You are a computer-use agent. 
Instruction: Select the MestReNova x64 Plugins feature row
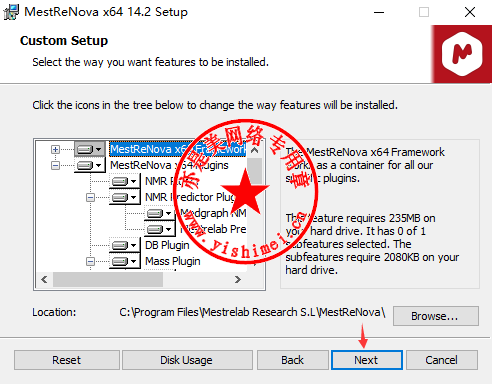169,165
